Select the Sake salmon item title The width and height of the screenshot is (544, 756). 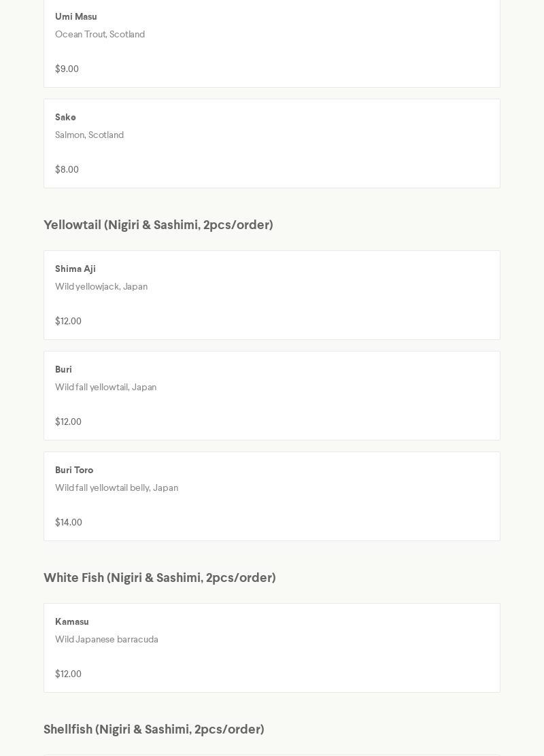pyautogui.click(x=65, y=118)
